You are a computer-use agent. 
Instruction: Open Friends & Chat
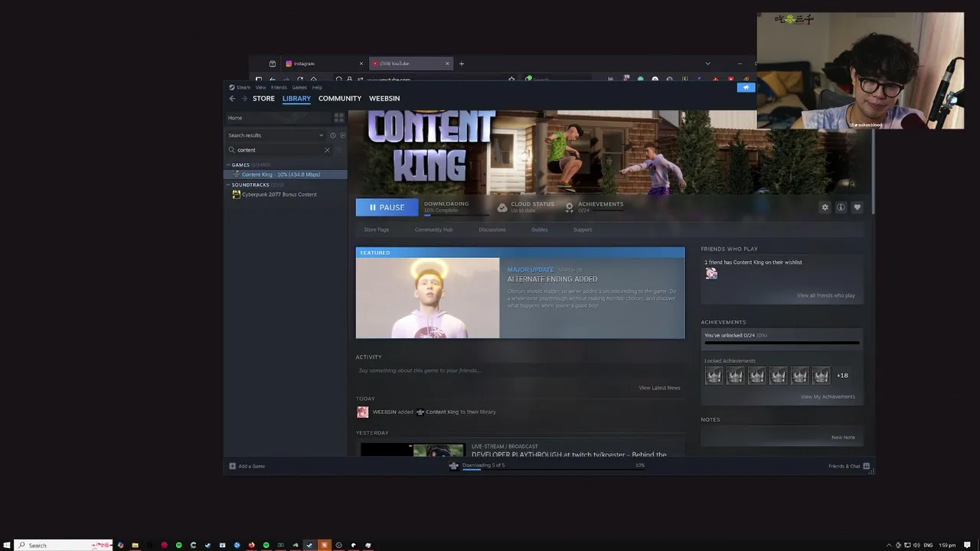(849, 466)
